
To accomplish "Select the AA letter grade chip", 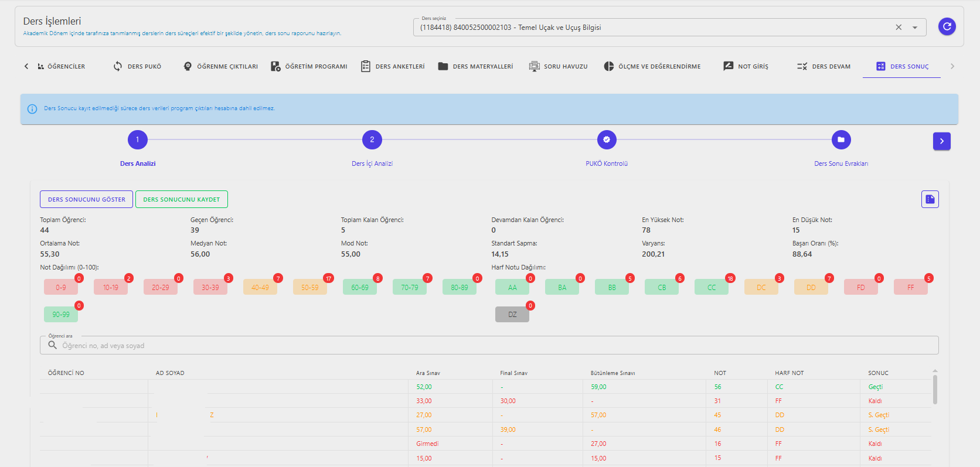I will pos(512,287).
